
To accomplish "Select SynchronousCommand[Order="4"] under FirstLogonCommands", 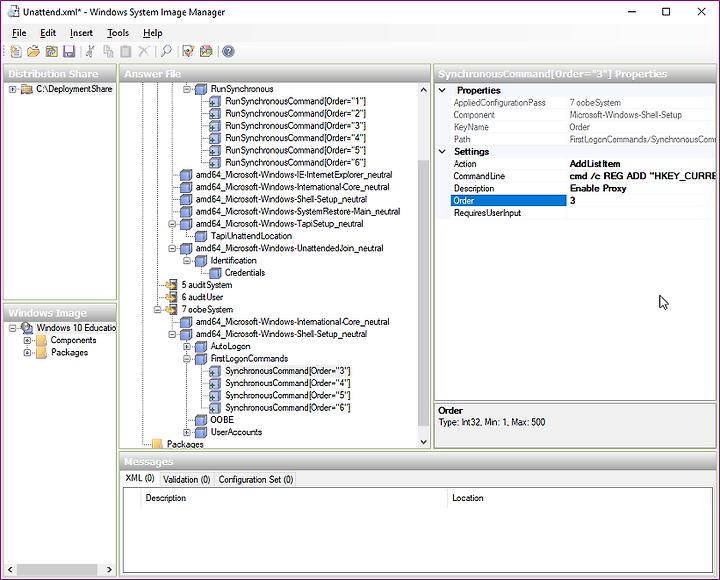I will point(287,383).
